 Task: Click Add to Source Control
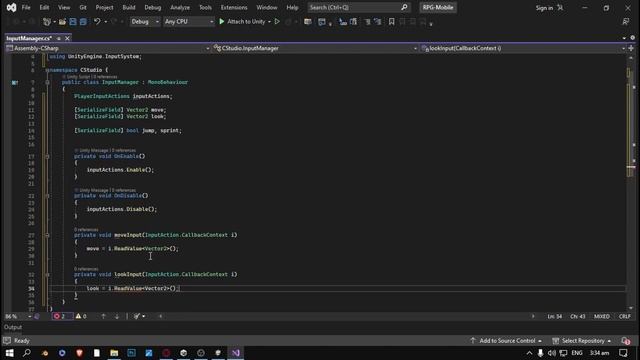tap(506, 341)
